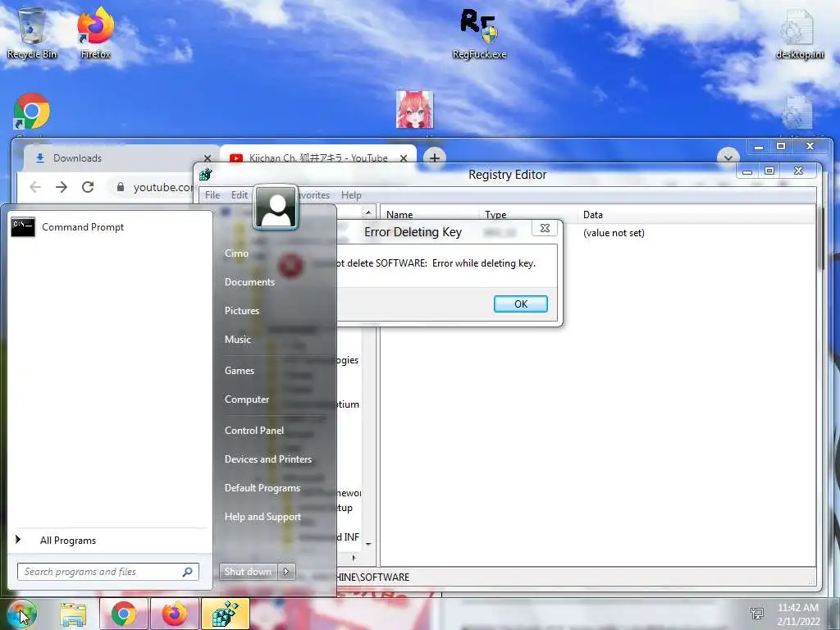
Task: Click the registry tree scroll up arrow
Action: [368, 213]
